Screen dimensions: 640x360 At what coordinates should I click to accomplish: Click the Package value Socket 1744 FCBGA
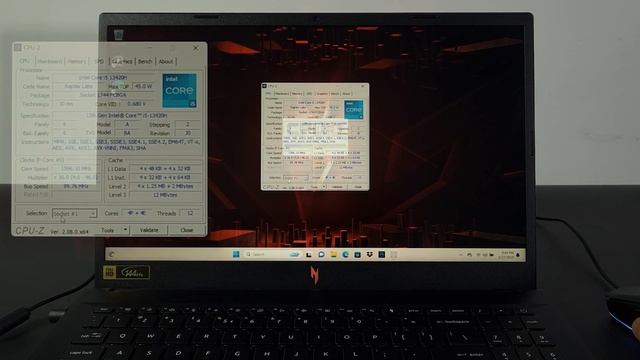click(x=103, y=95)
